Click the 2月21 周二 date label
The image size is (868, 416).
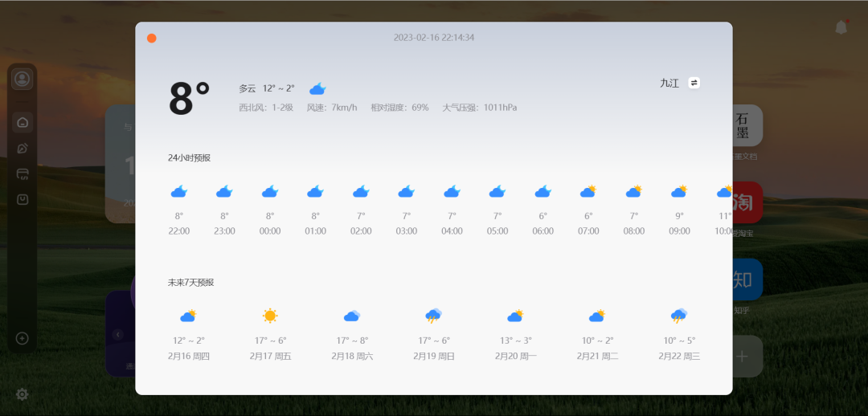coord(597,357)
